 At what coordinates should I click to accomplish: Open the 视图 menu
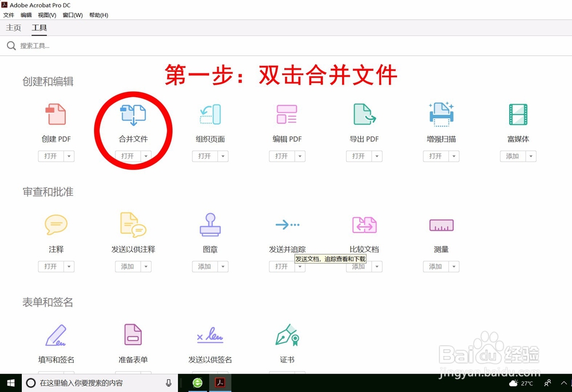(47, 15)
